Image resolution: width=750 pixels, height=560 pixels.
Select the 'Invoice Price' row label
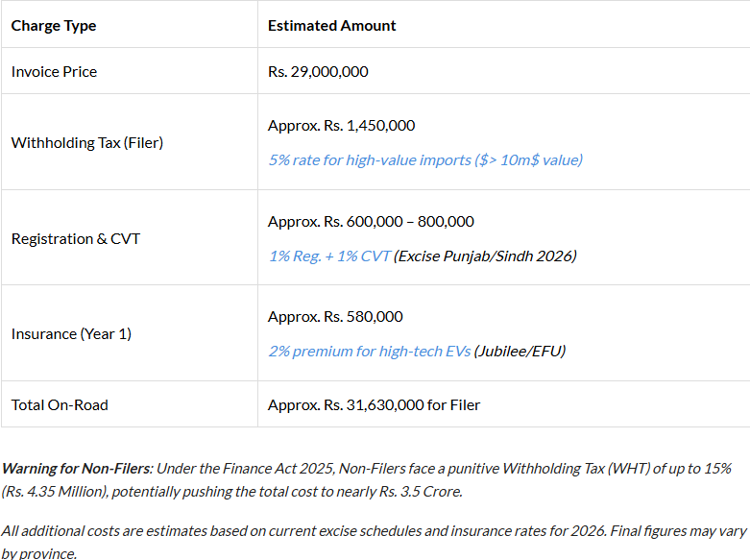[54, 71]
